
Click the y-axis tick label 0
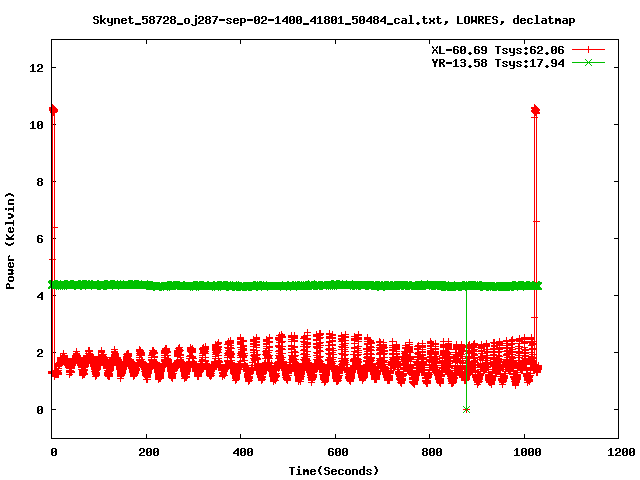[x=40, y=410]
